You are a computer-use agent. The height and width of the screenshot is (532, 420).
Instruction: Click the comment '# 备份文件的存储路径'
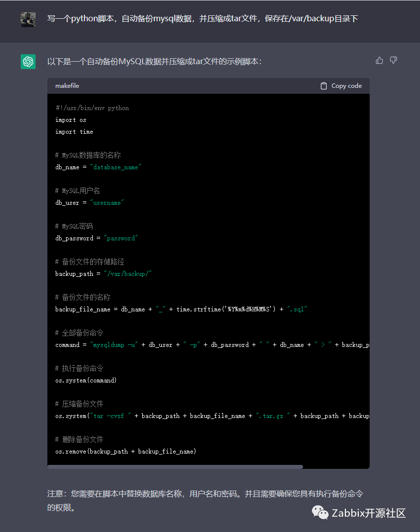[89, 262]
